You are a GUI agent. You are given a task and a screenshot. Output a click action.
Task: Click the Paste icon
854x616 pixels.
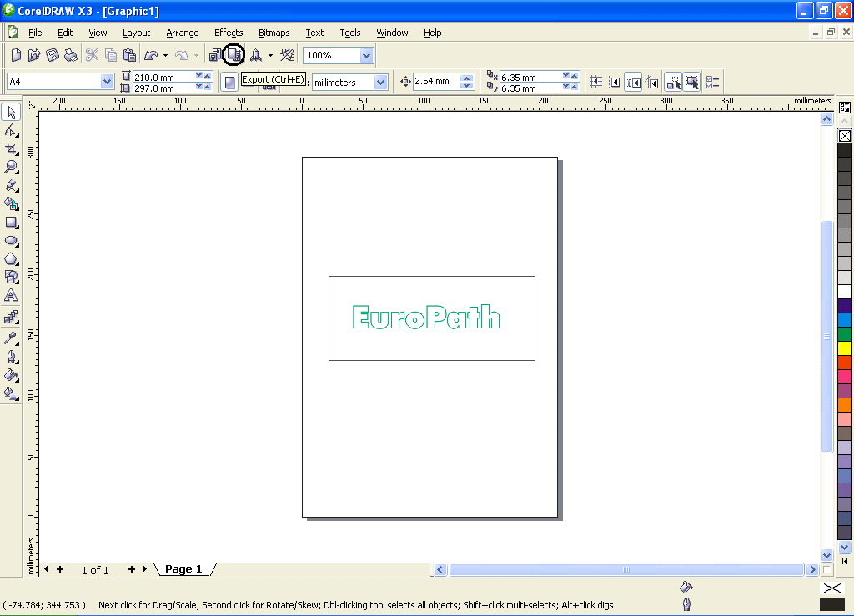(129, 55)
